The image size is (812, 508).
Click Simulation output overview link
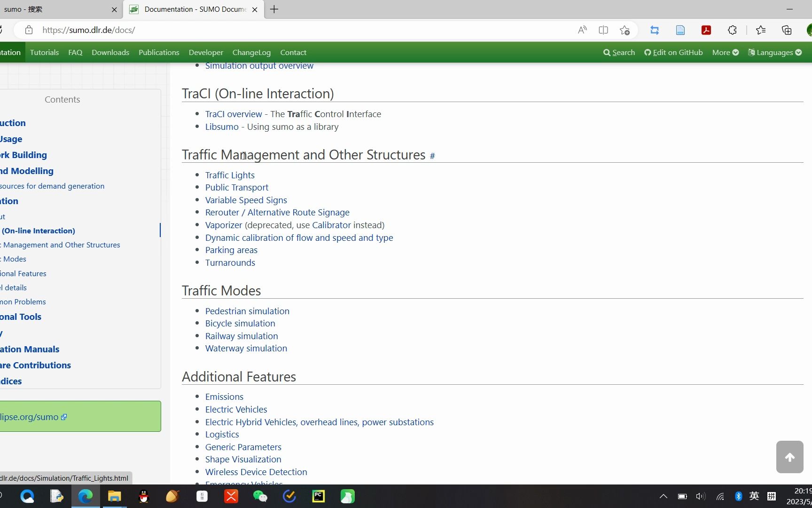click(259, 66)
